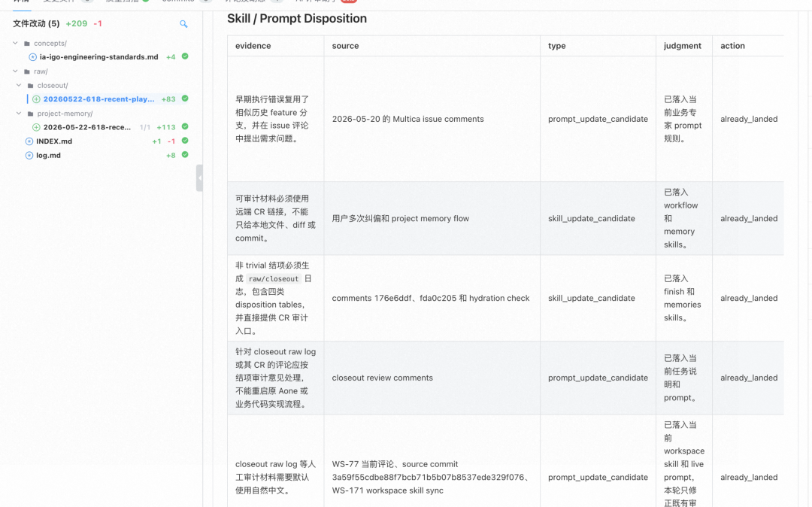812x507 pixels.
Task: Click green check status for 20260522-618-recent-play
Action: pyautogui.click(x=185, y=99)
